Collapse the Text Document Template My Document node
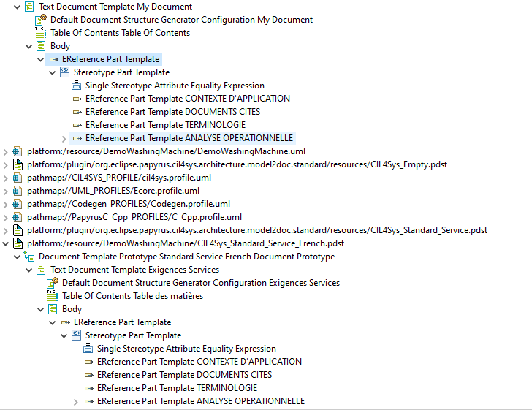The image size is (532, 410). tap(17, 7)
